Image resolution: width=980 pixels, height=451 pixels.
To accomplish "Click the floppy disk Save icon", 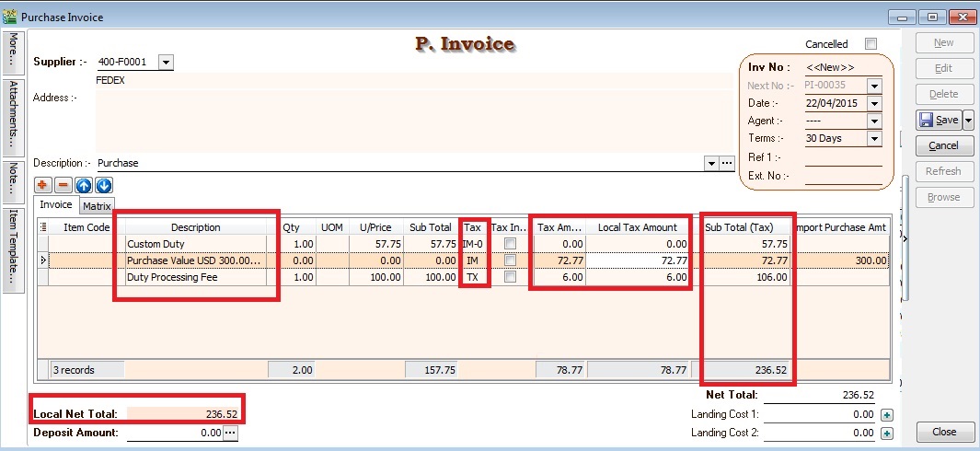I will pos(927,120).
